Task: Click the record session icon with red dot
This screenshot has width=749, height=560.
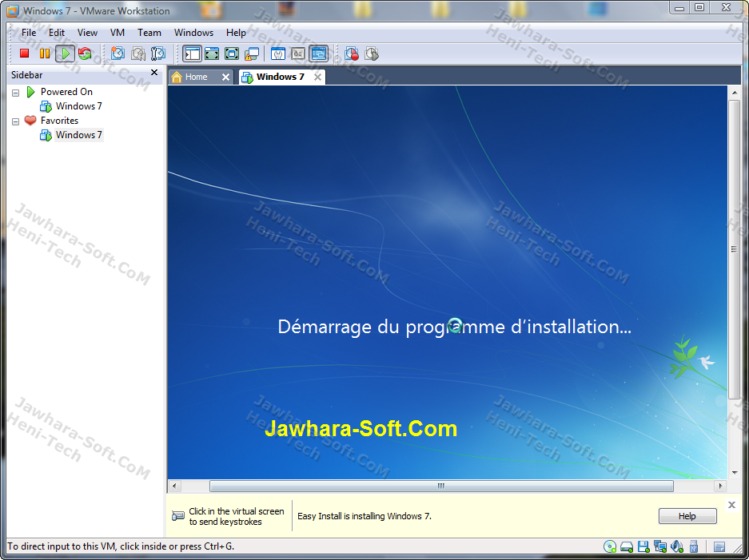Action: pyautogui.click(x=352, y=54)
